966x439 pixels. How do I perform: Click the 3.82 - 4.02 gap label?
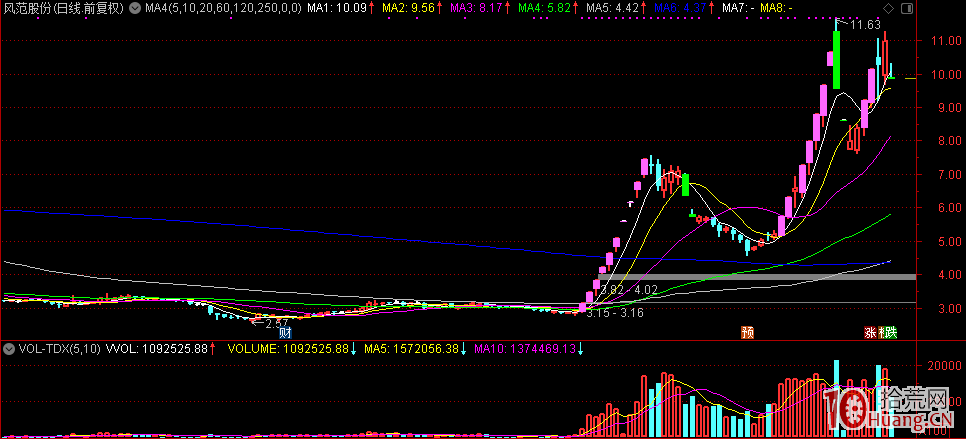click(x=629, y=289)
